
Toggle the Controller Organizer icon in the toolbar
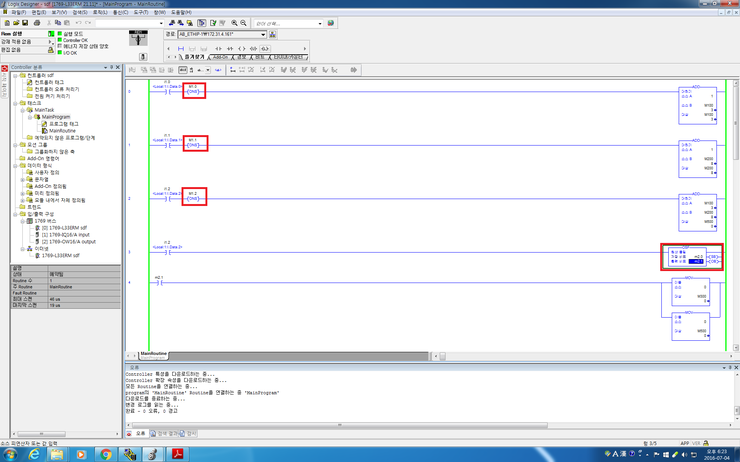click(202, 23)
